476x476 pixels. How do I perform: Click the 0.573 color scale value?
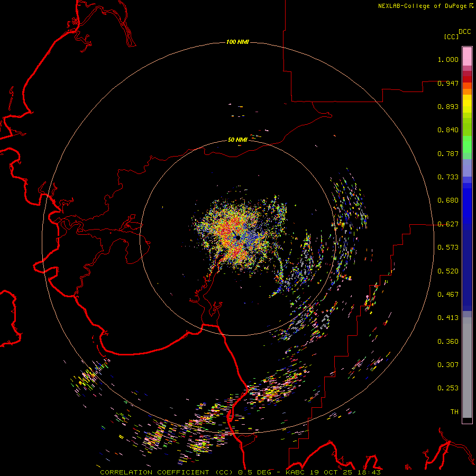click(448, 248)
